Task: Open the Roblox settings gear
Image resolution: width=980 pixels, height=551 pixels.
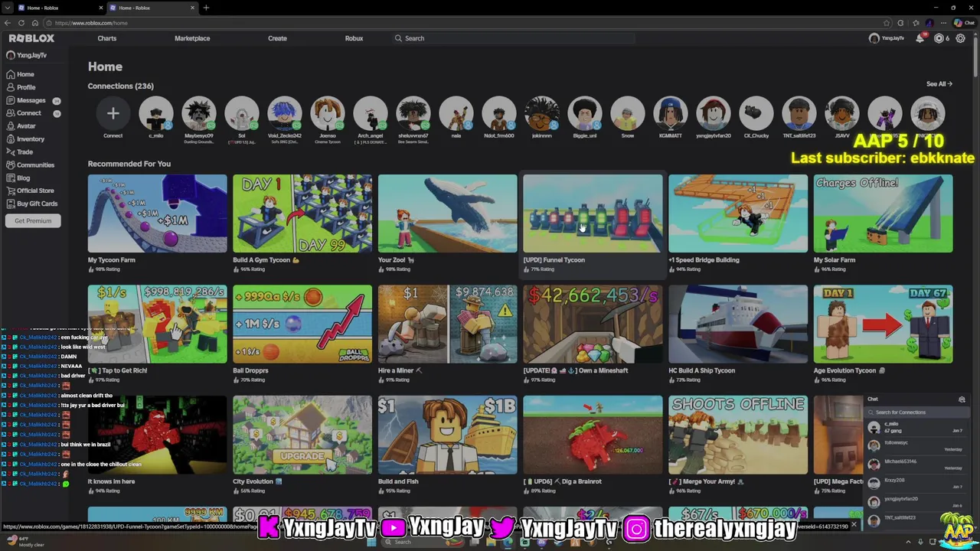Action: point(960,38)
